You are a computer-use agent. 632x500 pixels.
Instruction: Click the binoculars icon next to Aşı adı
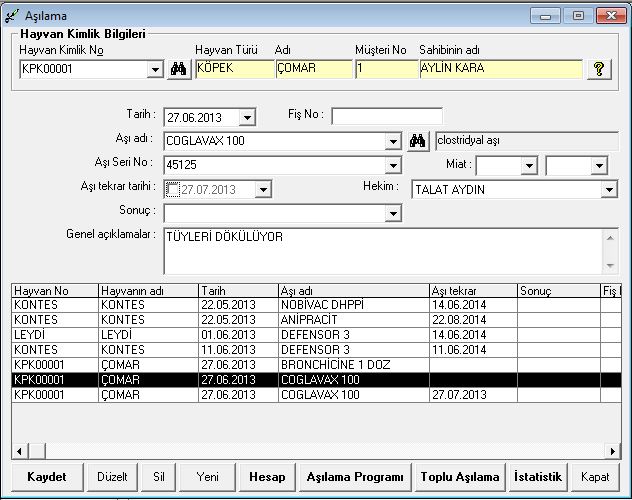(x=418, y=141)
